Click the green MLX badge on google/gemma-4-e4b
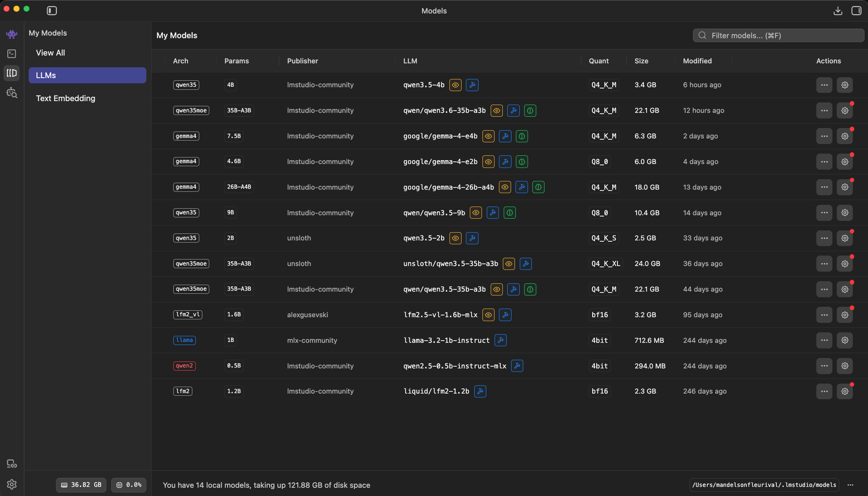 coord(521,136)
